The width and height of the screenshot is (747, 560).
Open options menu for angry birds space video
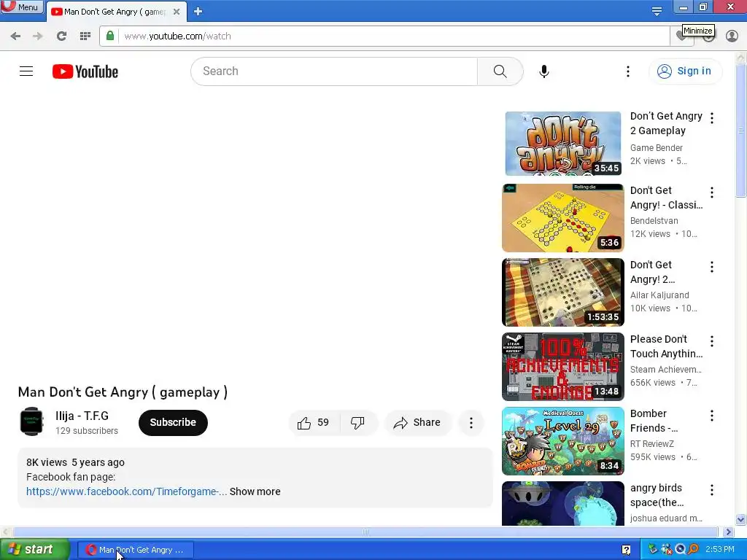tap(712, 489)
